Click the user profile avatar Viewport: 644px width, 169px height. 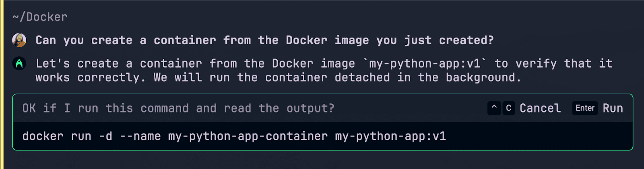point(19,40)
